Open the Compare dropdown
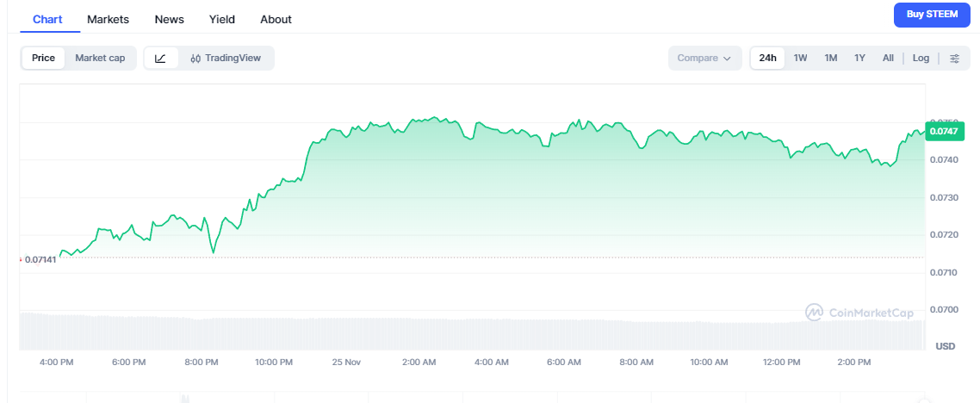This screenshot has width=980, height=403. pos(704,58)
